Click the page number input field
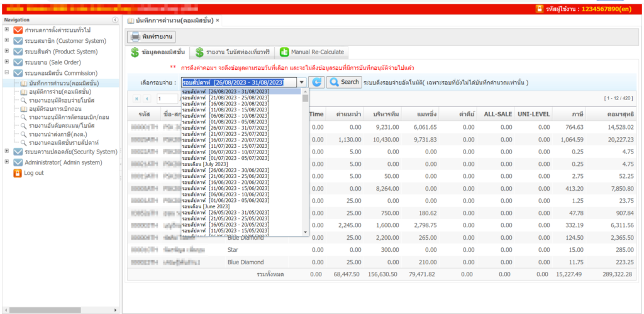Screen dimensions: 644x314 168,99
